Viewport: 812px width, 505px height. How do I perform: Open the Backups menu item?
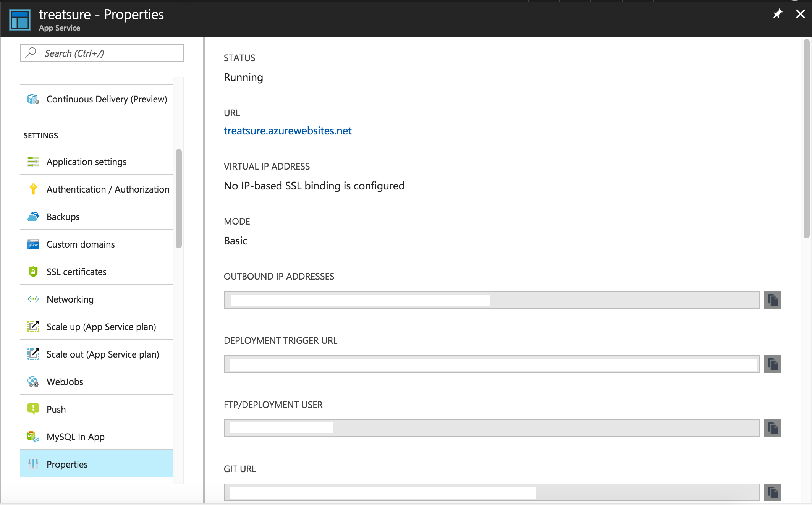(x=96, y=217)
